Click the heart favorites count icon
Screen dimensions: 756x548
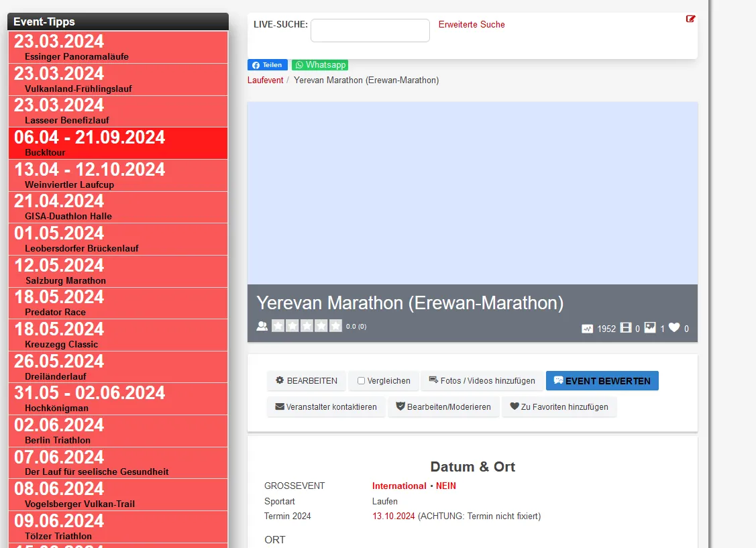674,328
